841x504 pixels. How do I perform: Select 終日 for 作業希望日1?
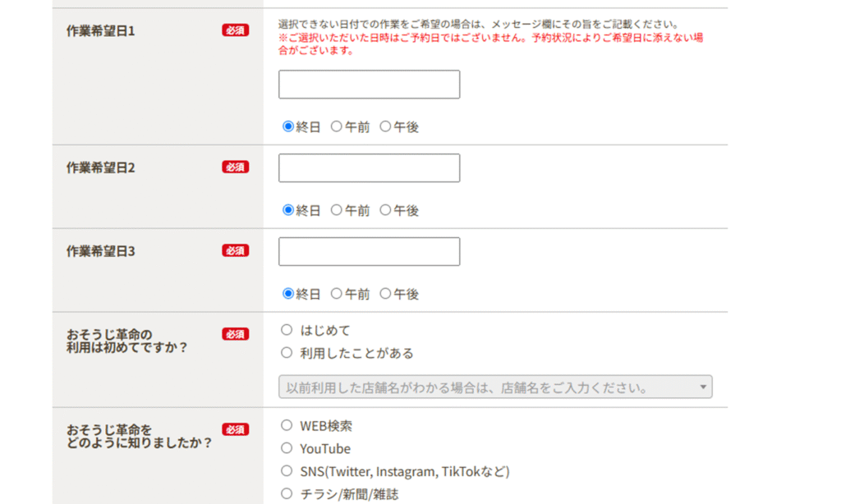pos(288,126)
